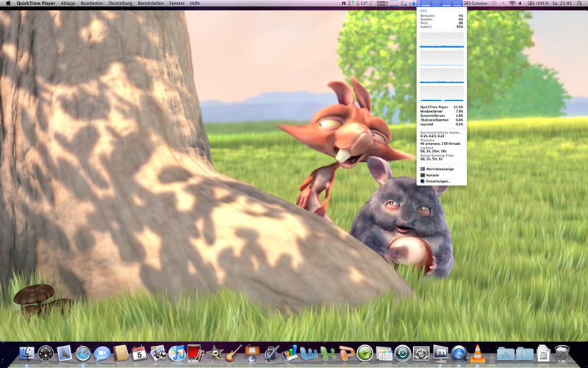
Task: Open the Trash in the Dock
Action: tap(562, 353)
